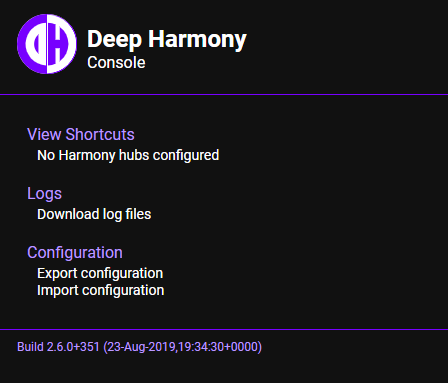Download log files
The image size is (448, 383).
(x=94, y=214)
